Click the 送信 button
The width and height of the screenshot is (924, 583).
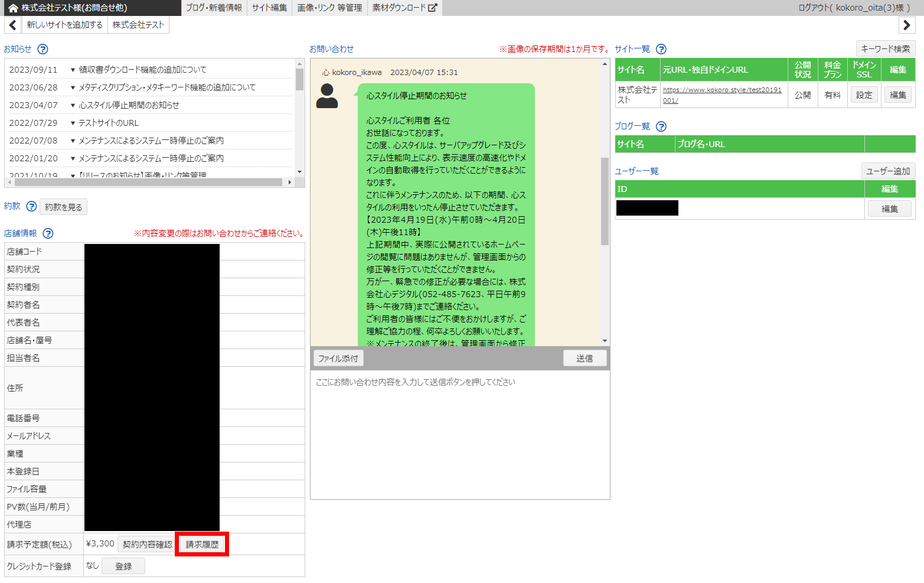585,359
